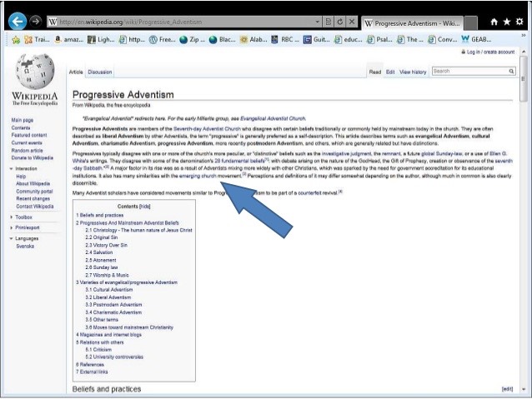Open the http... bookmark
Image resolution: width=532 pixels, height=399 pixels.
click(x=132, y=40)
